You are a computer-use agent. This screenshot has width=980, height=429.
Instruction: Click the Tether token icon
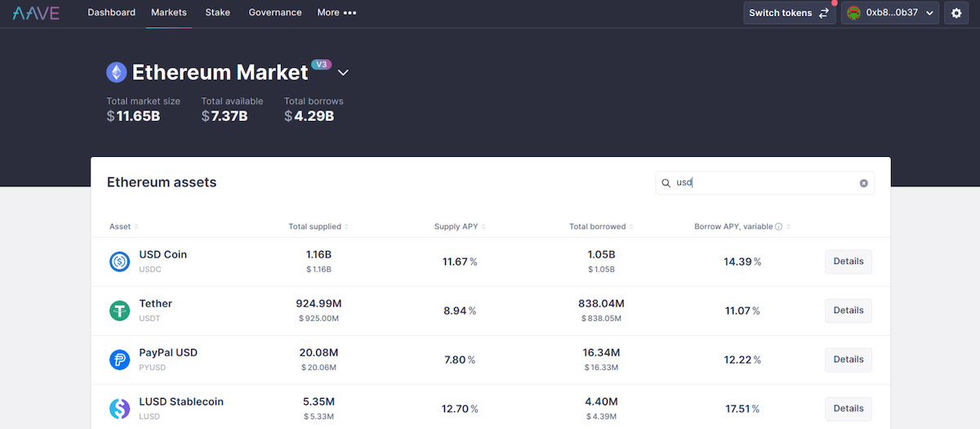pyautogui.click(x=120, y=311)
